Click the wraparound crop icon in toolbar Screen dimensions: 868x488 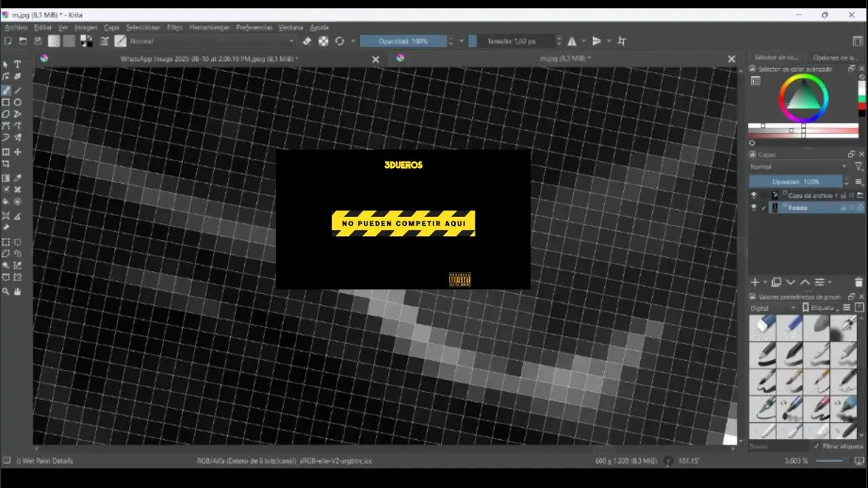point(622,41)
